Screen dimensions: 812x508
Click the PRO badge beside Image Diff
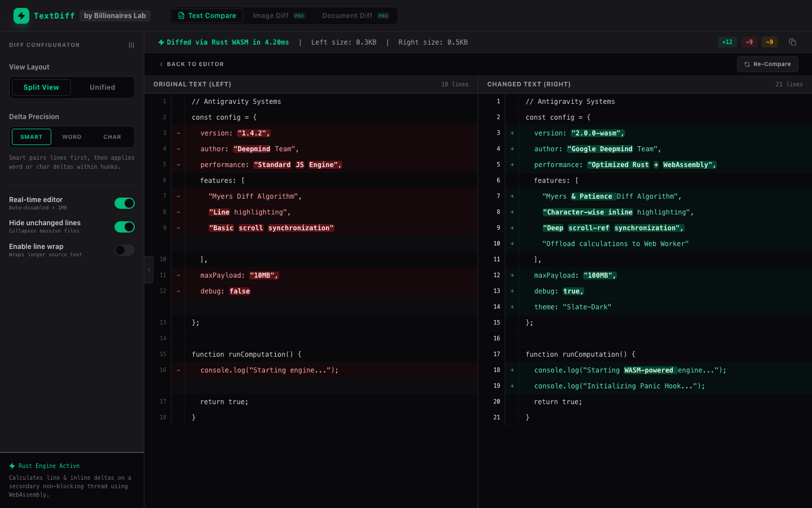(299, 16)
